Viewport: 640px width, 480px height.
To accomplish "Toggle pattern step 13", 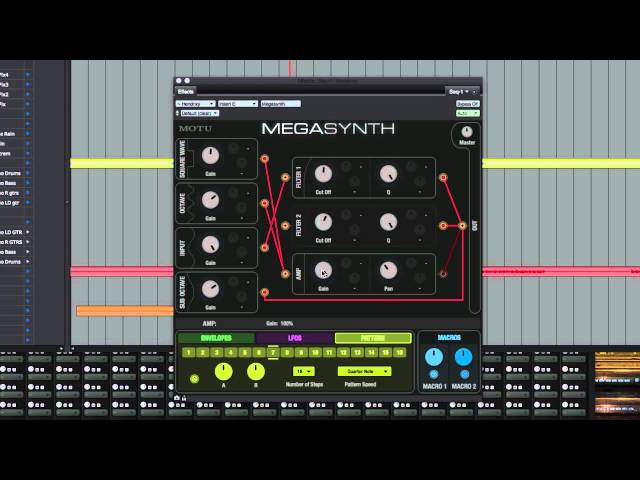I will (358, 352).
